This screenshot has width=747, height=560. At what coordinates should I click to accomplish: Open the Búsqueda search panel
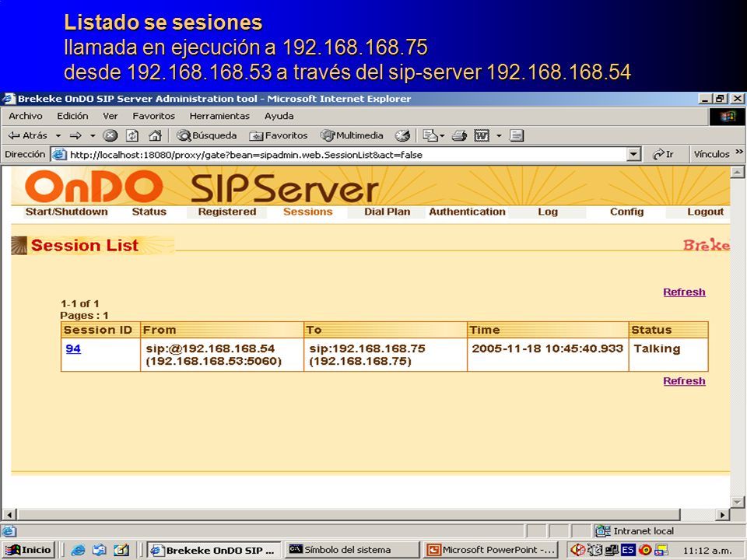pos(207,135)
